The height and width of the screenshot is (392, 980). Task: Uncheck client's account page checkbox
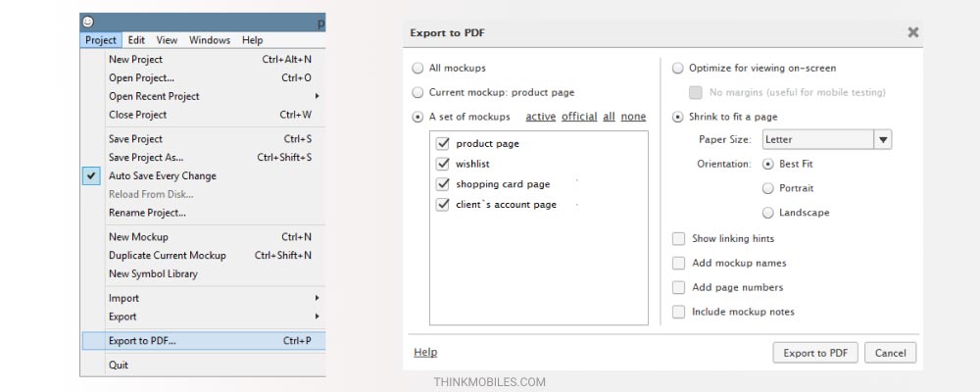tap(443, 205)
